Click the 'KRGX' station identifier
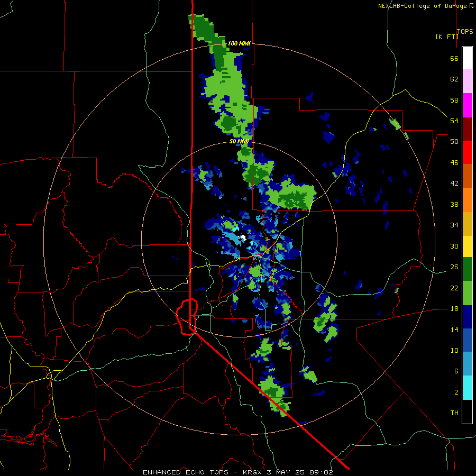The height and width of the screenshot is (476, 476). 253,472
